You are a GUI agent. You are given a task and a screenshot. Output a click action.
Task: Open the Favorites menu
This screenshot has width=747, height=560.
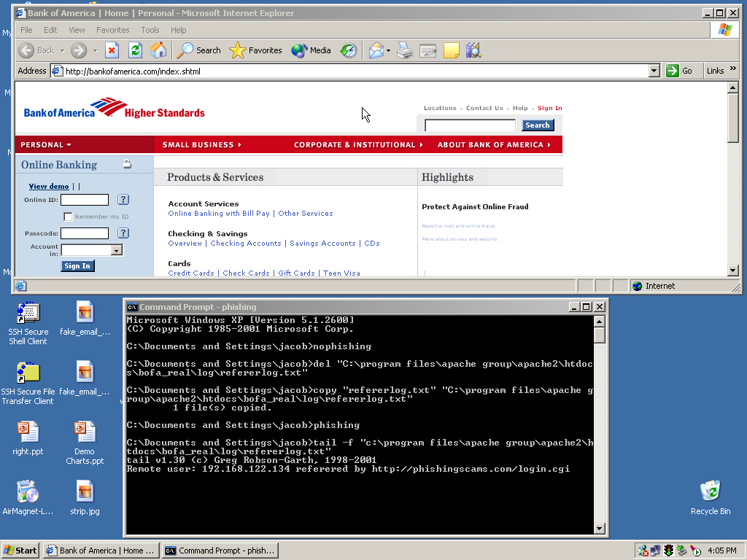pyautogui.click(x=112, y=30)
